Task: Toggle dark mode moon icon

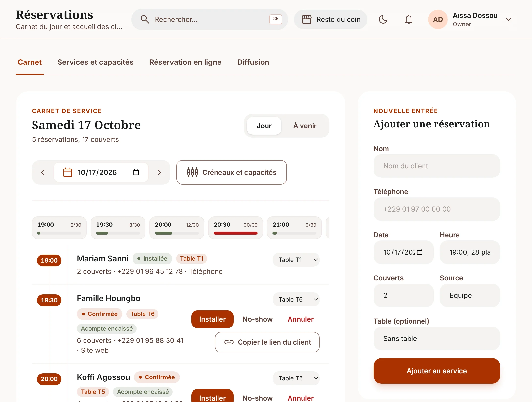Action: [x=383, y=19]
